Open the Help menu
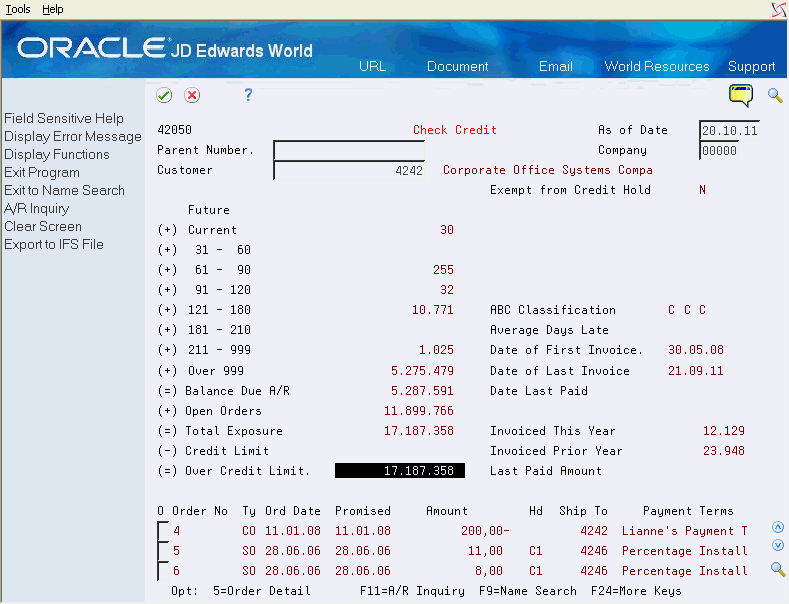 [53, 9]
